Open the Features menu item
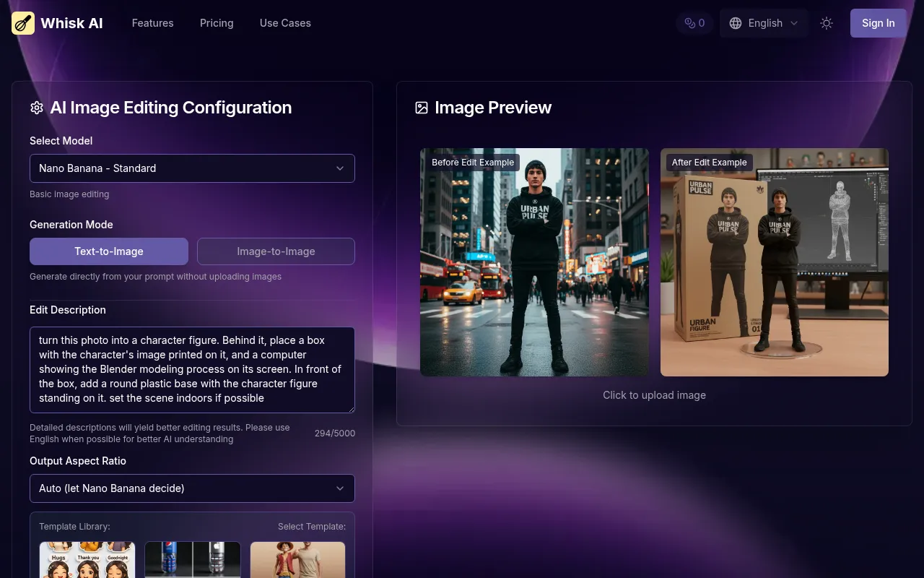The width and height of the screenshot is (924, 578). click(152, 23)
